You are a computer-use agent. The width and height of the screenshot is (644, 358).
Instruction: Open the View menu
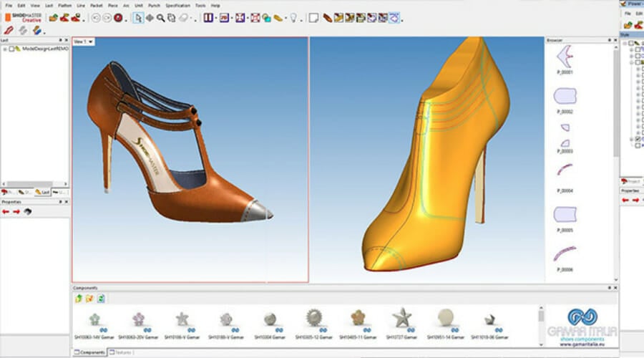point(35,5)
